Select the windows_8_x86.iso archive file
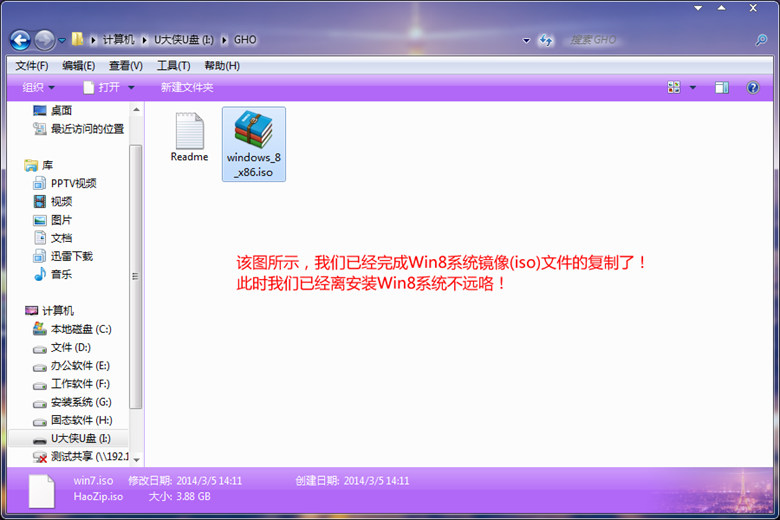This screenshot has height=520, width=780. [254, 144]
